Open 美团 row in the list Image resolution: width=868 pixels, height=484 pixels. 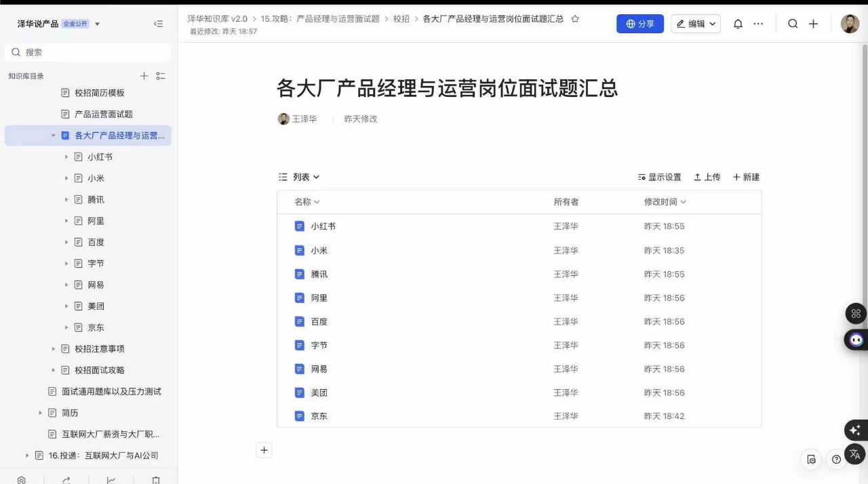[519, 392]
